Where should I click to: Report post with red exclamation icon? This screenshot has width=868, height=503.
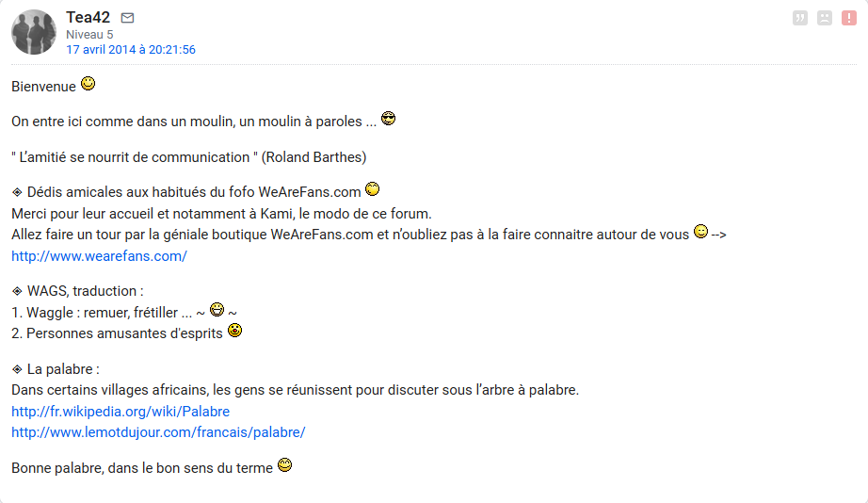tap(849, 18)
